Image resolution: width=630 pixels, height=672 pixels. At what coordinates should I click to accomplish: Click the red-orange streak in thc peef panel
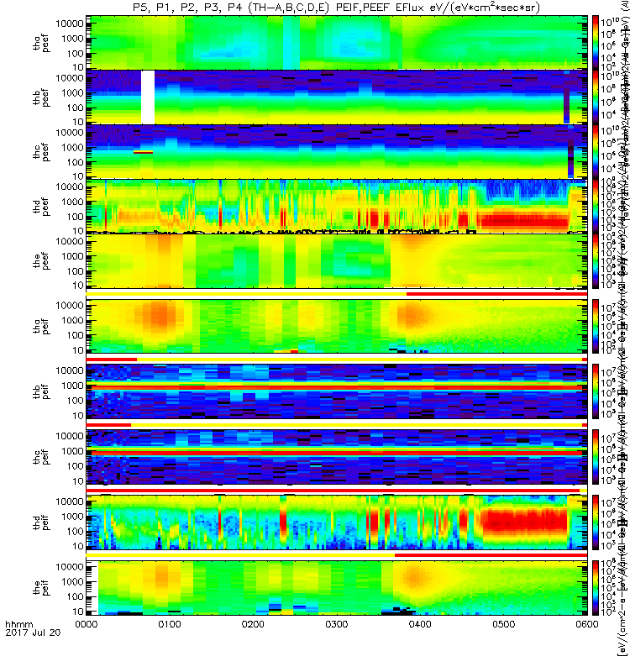click(143, 152)
